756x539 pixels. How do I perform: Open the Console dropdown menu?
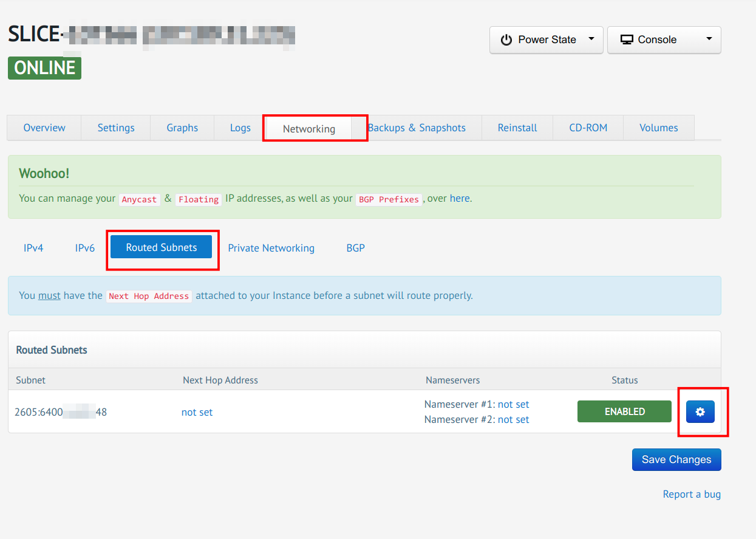point(664,40)
